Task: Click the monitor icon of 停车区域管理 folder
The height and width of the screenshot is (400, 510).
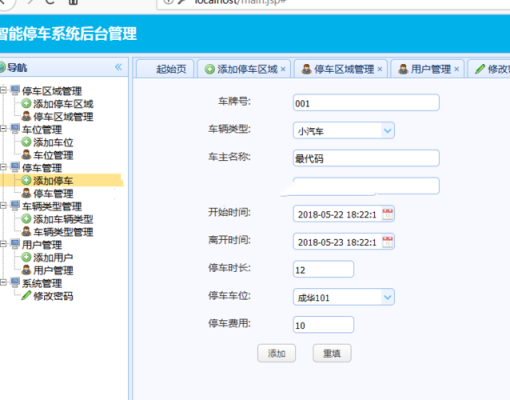Action: point(15,90)
